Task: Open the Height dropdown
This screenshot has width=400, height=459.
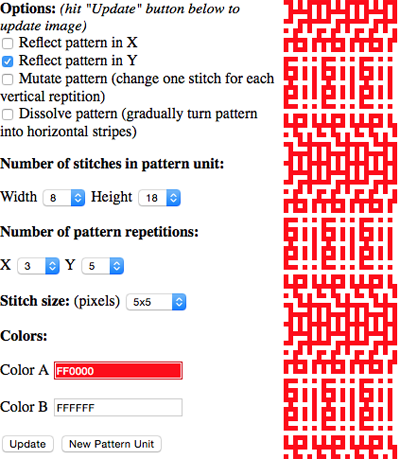Action: 159,198
